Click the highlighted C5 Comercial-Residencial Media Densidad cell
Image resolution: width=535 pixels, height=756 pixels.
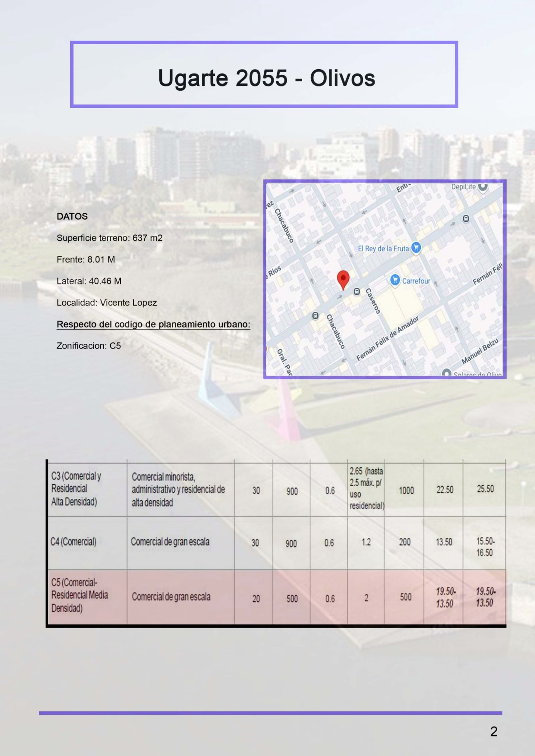pyautogui.click(x=79, y=595)
